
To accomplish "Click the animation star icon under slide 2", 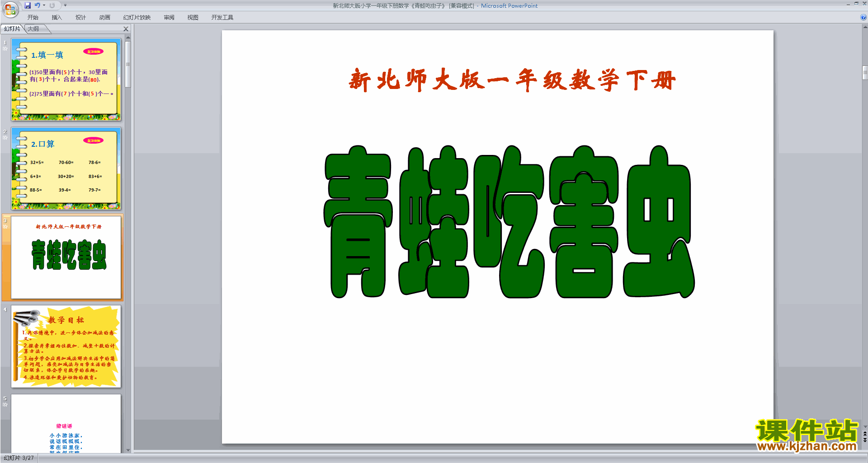I will tap(5, 138).
